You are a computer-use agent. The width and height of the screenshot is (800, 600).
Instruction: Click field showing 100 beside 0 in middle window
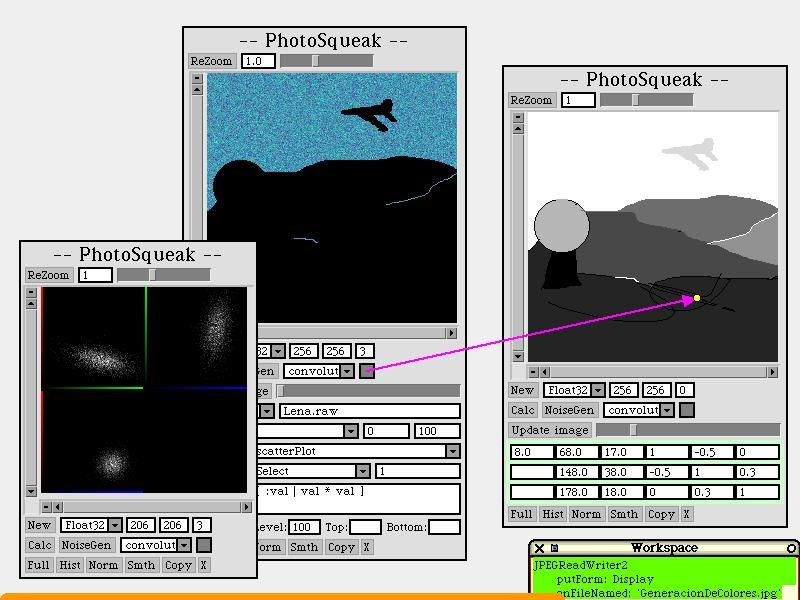(437, 431)
